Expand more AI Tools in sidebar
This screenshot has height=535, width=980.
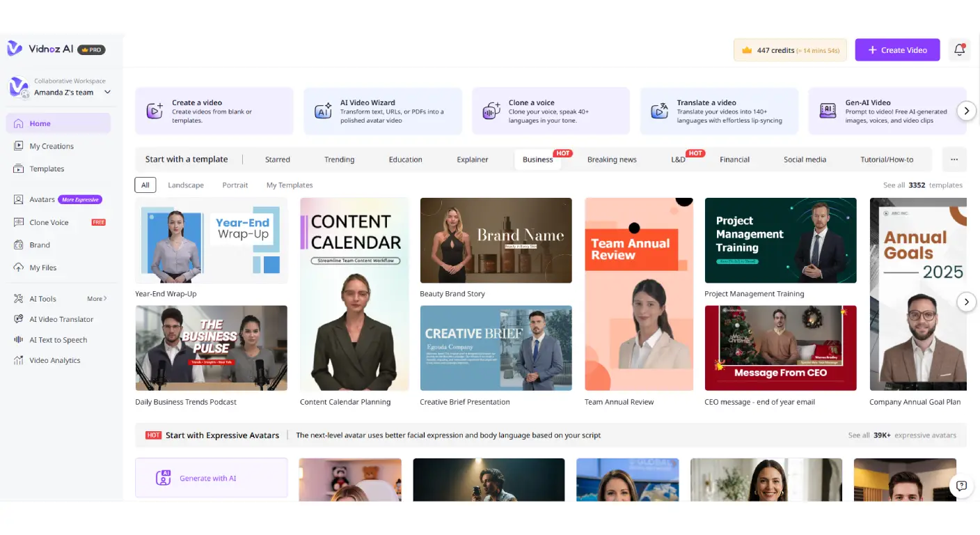click(x=97, y=299)
